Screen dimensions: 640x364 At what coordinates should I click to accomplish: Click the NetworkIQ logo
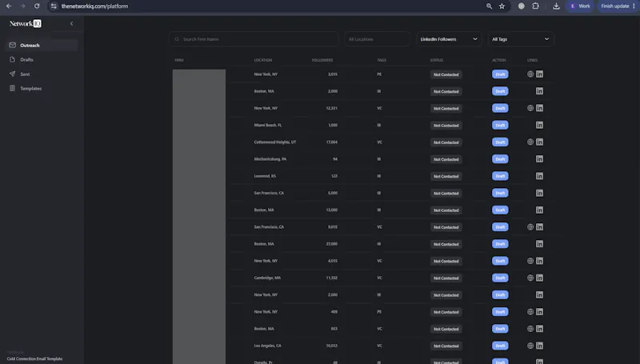click(x=26, y=24)
